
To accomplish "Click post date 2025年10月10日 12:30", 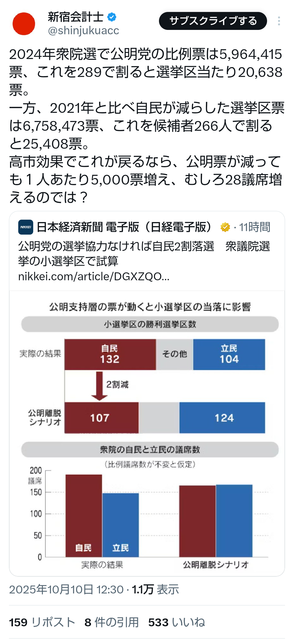I will pos(66,589).
